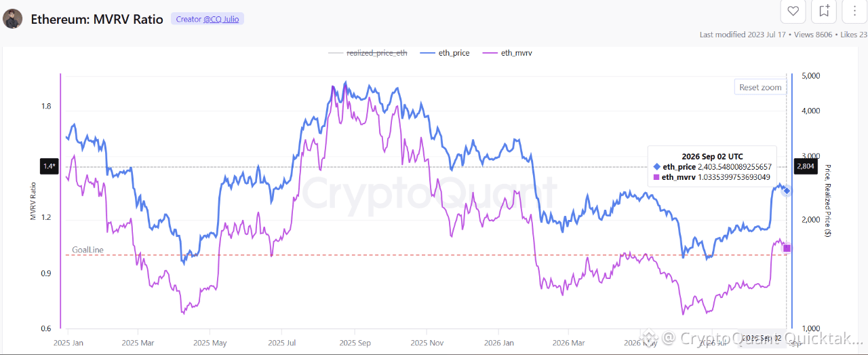This screenshot has width=868, height=355.
Task: Click the 2025 Sep x-axis label
Action: (355, 343)
